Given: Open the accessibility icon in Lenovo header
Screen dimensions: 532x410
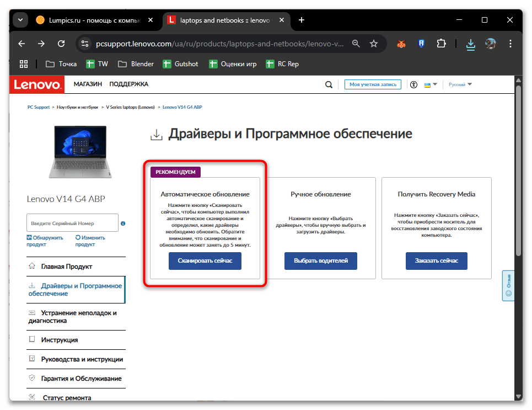Looking at the screenshot, I should (x=413, y=84).
